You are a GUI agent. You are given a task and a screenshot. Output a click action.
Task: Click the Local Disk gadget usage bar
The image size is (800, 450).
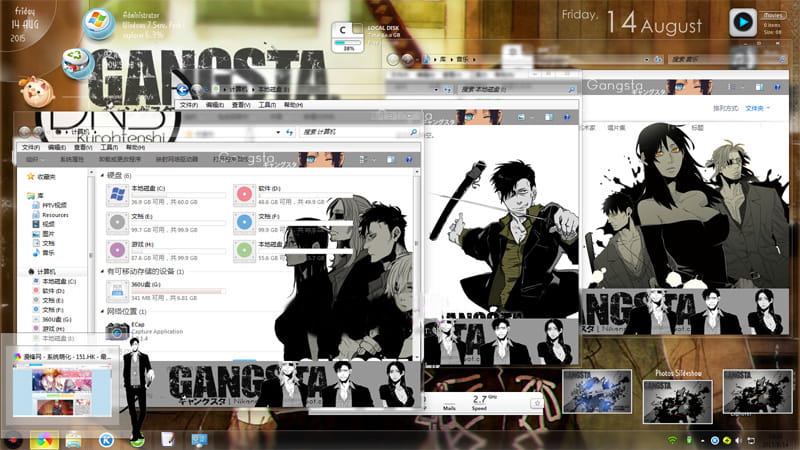348,43
